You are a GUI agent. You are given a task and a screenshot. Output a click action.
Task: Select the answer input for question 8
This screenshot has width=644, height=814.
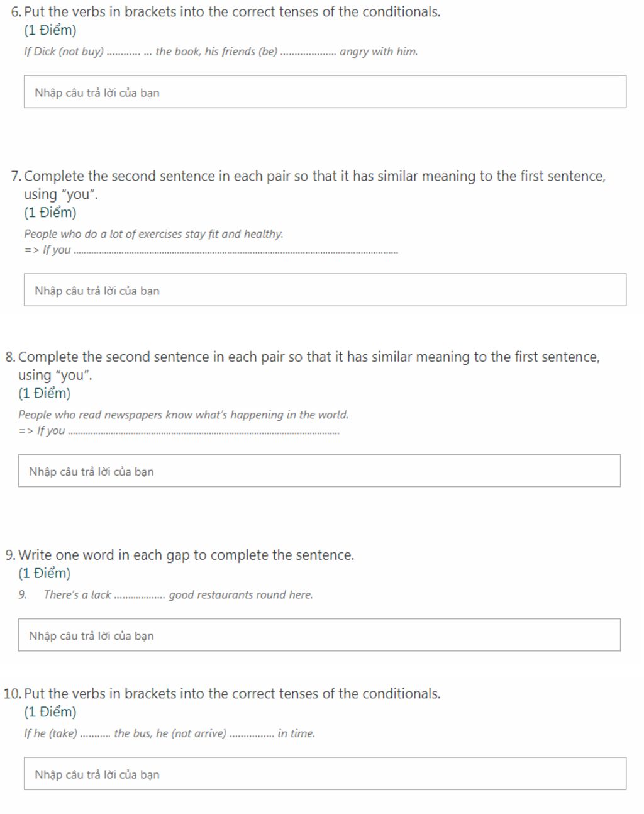point(319,471)
